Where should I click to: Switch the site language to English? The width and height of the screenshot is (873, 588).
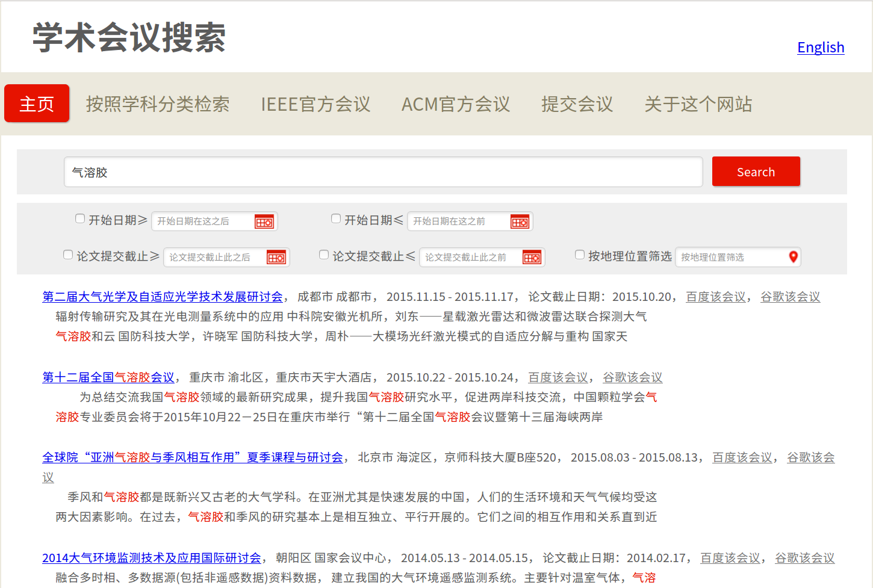[821, 47]
